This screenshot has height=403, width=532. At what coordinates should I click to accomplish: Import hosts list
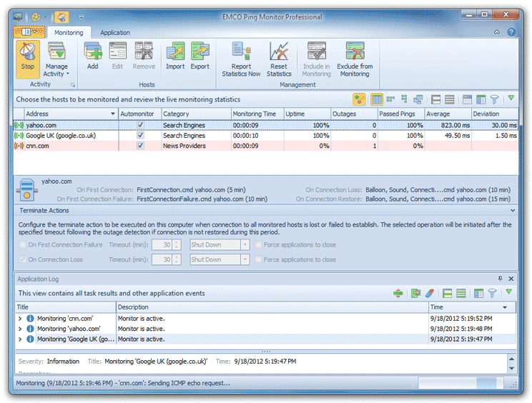(175, 56)
